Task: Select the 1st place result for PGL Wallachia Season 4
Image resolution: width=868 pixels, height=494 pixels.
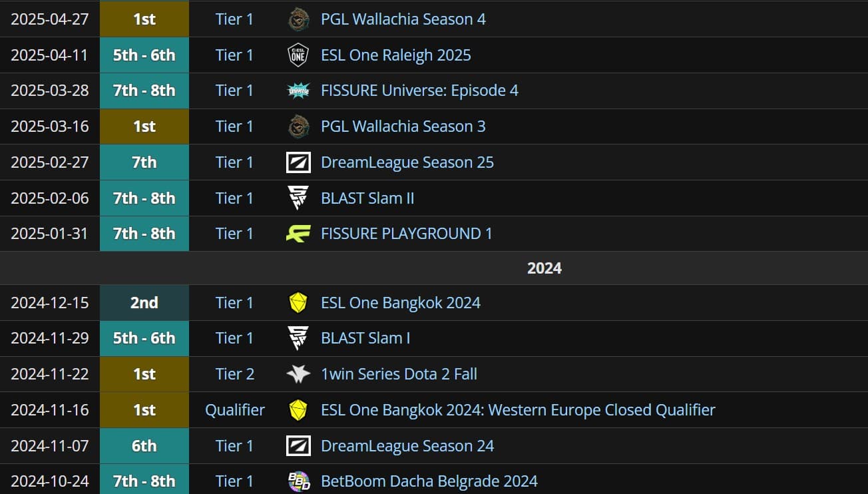Action: (144, 19)
